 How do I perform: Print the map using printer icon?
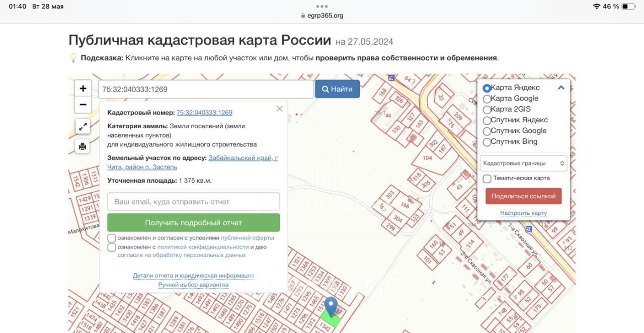[83, 146]
